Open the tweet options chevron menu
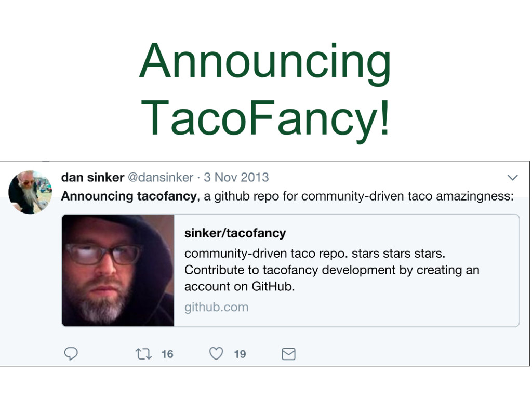The height and width of the screenshot is (399, 532). coord(512,178)
